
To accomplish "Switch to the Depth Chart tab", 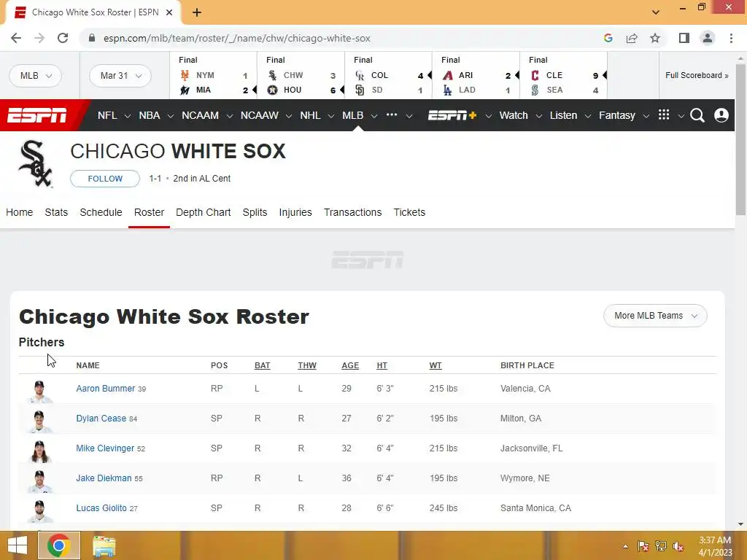I will 204,212.
